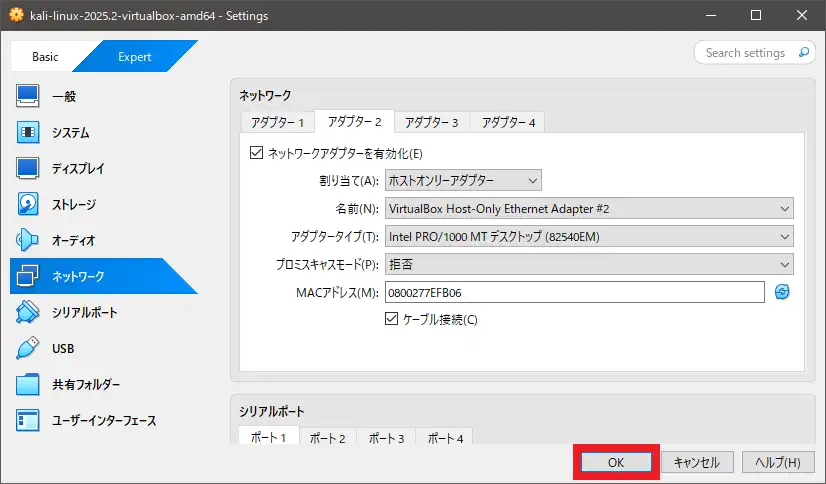This screenshot has height=484, width=826.
Task: Open the システム settings icon
Action: pos(27,132)
